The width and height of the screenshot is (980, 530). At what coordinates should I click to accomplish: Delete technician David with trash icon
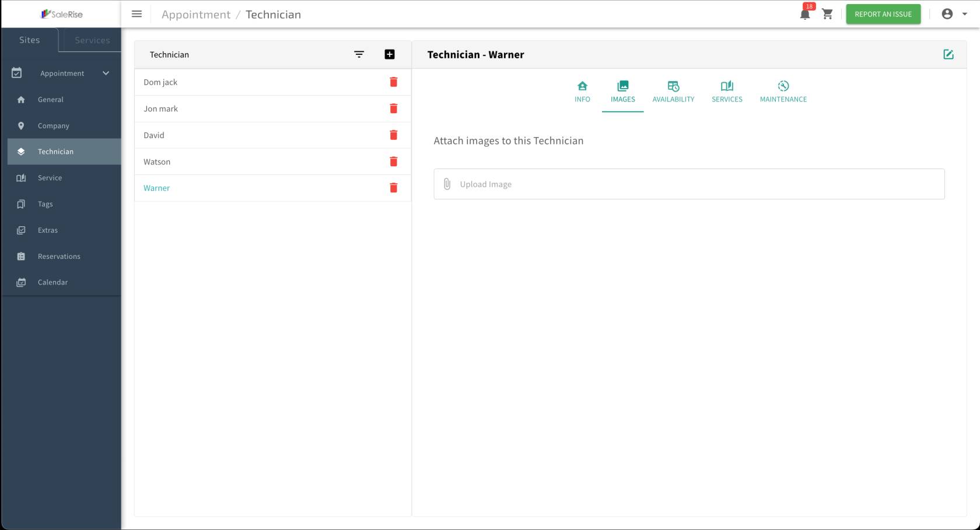393,135
